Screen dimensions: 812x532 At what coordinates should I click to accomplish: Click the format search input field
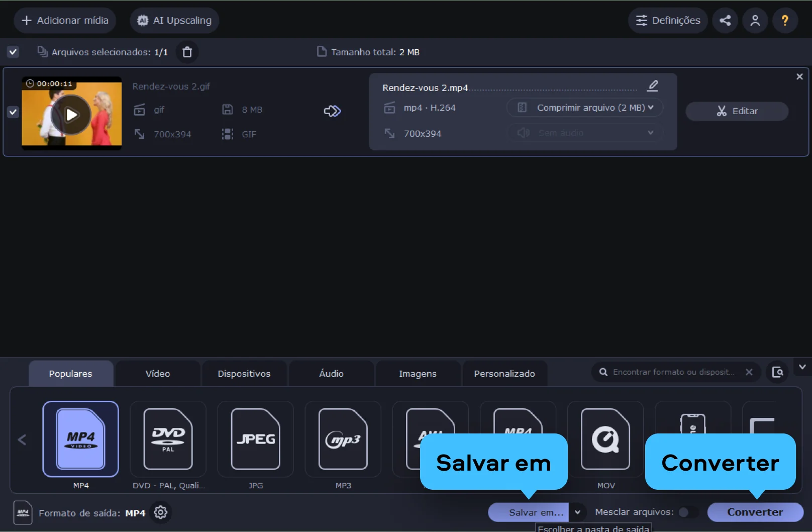673,372
